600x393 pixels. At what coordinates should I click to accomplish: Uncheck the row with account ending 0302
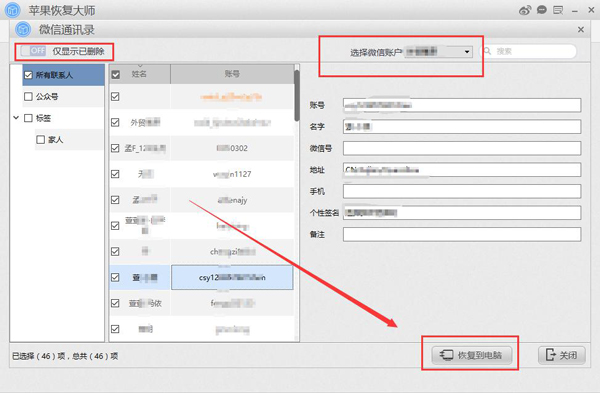[x=115, y=148]
